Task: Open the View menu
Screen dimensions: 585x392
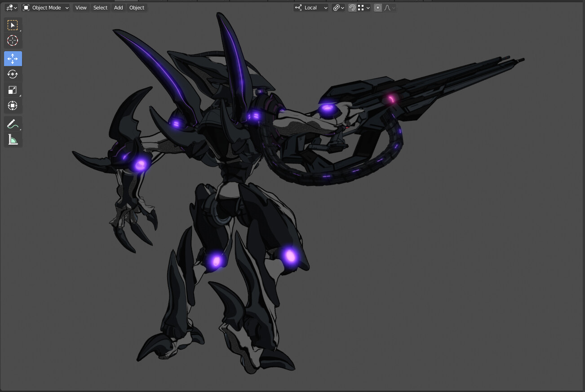Action: point(80,8)
